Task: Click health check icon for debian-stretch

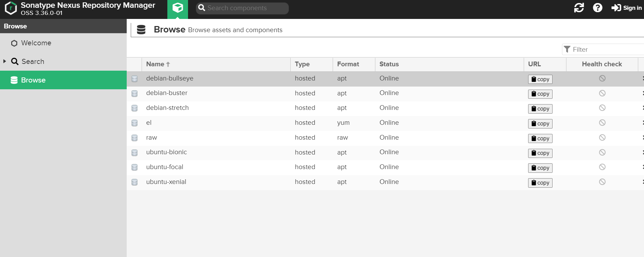Action: point(602,108)
